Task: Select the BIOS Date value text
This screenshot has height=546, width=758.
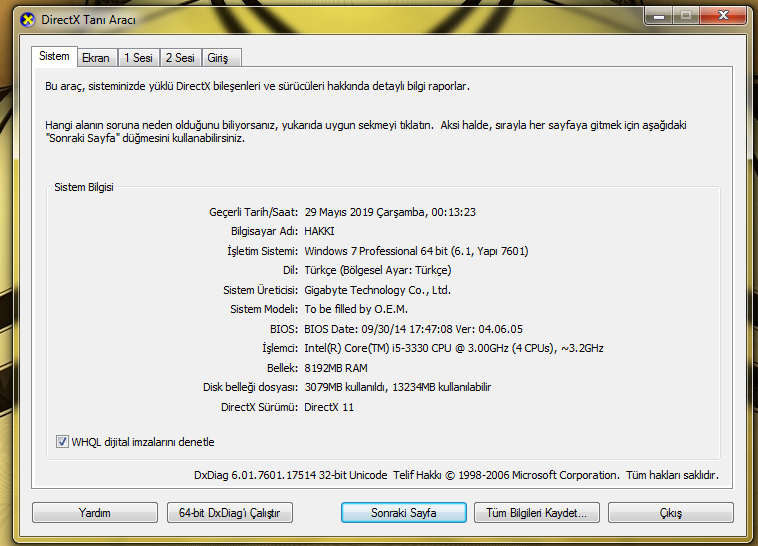Action: click(413, 329)
